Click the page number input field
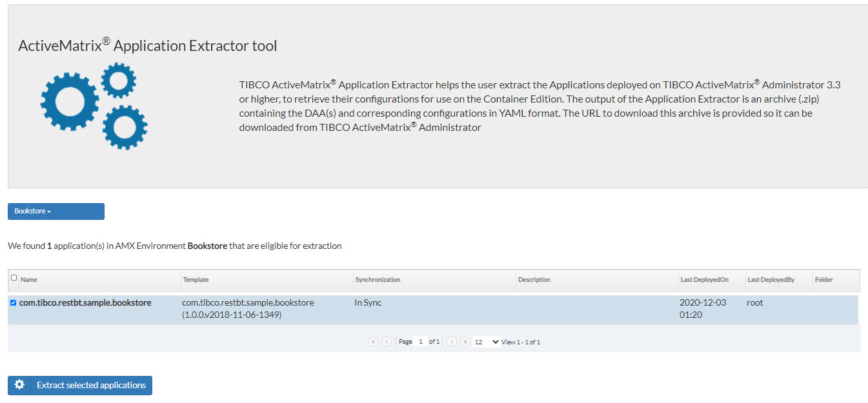 click(421, 342)
